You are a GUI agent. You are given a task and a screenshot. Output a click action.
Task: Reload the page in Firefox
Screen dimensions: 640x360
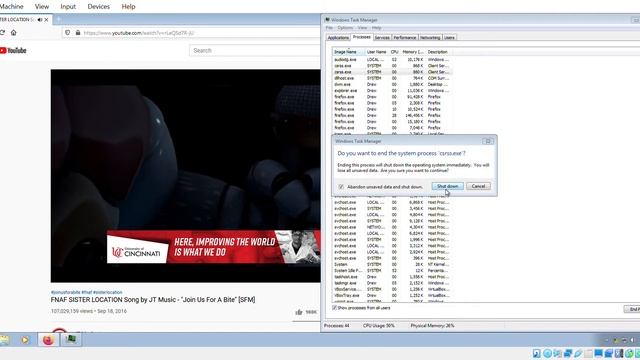2,33
